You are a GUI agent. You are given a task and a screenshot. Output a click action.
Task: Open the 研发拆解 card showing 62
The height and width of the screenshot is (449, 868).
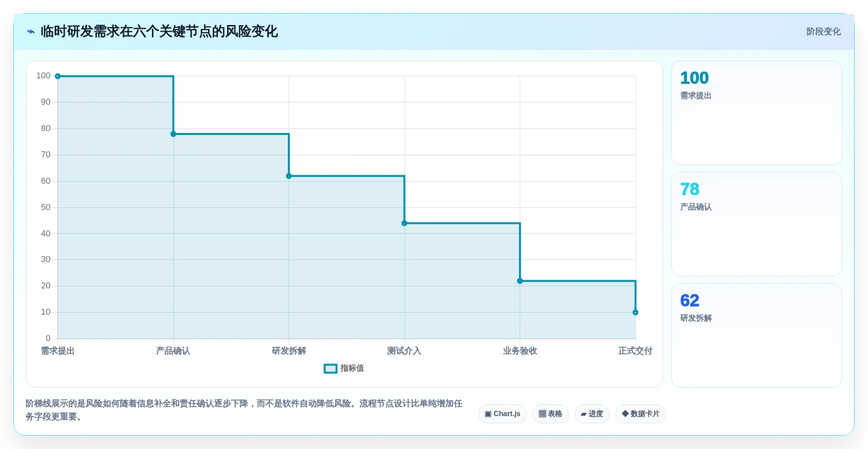757,335
